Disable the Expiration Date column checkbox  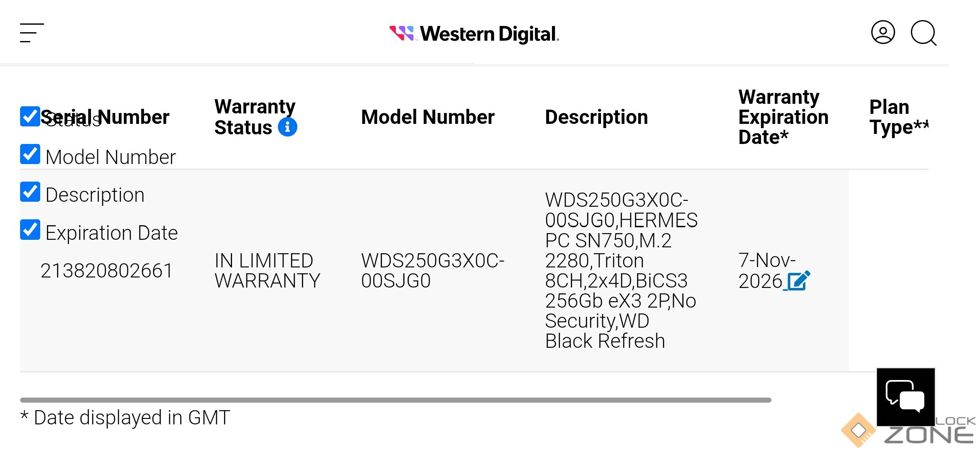tap(30, 230)
